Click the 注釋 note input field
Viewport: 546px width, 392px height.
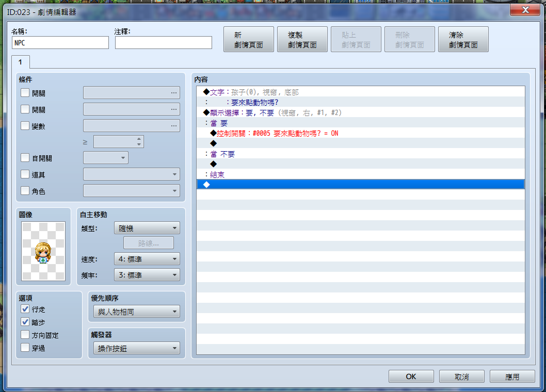pos(163,43)
